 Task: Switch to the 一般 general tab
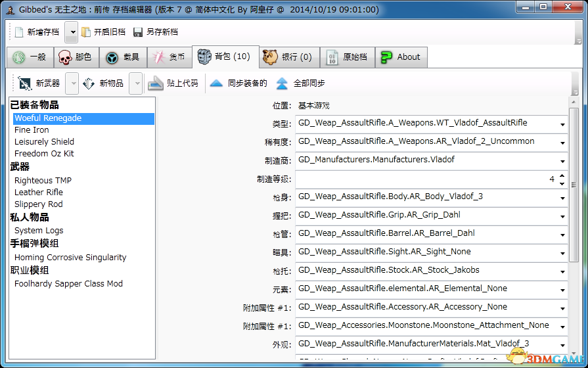[x=30, y=57]
